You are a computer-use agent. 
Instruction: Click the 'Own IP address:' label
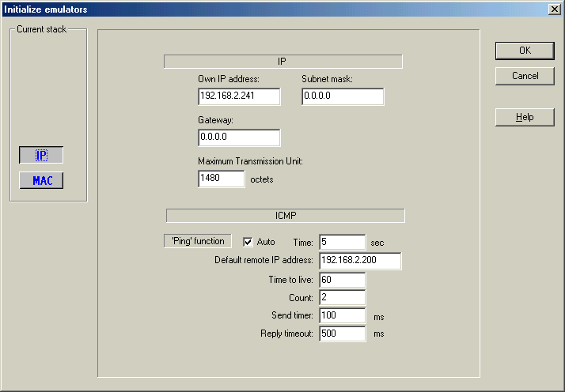pos(229,79)
